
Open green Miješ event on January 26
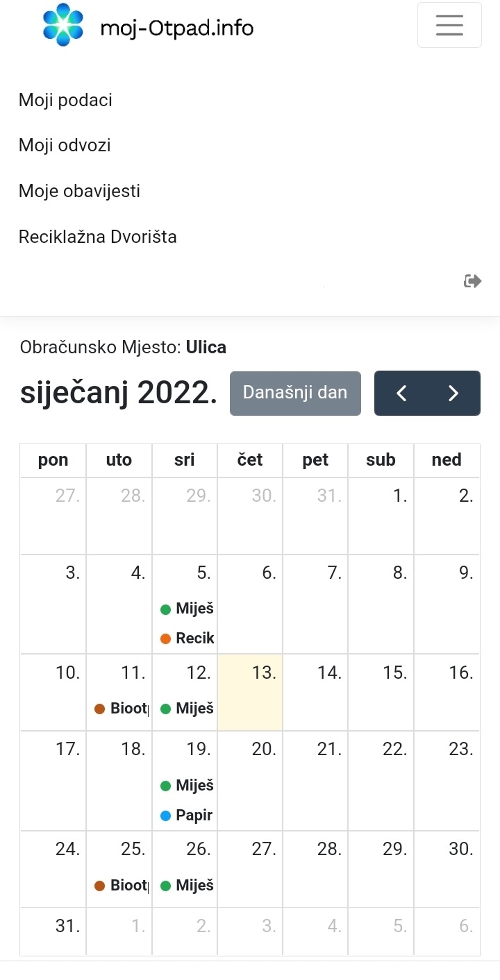click(x=187, y=886)
